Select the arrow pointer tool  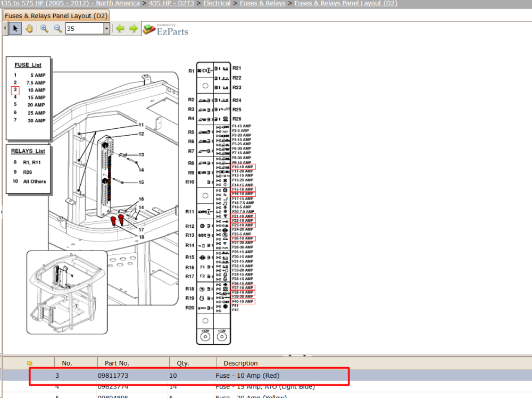click(x=15, y=29)
